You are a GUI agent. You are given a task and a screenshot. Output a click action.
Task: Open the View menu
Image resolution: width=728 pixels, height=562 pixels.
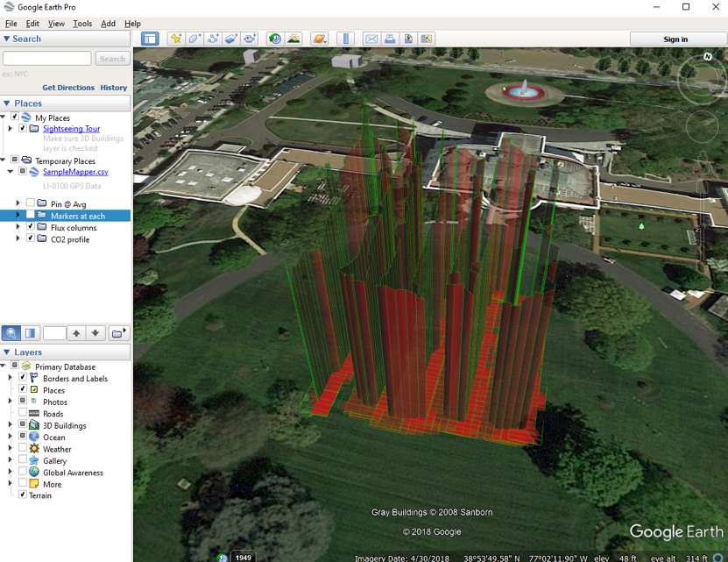56,24
